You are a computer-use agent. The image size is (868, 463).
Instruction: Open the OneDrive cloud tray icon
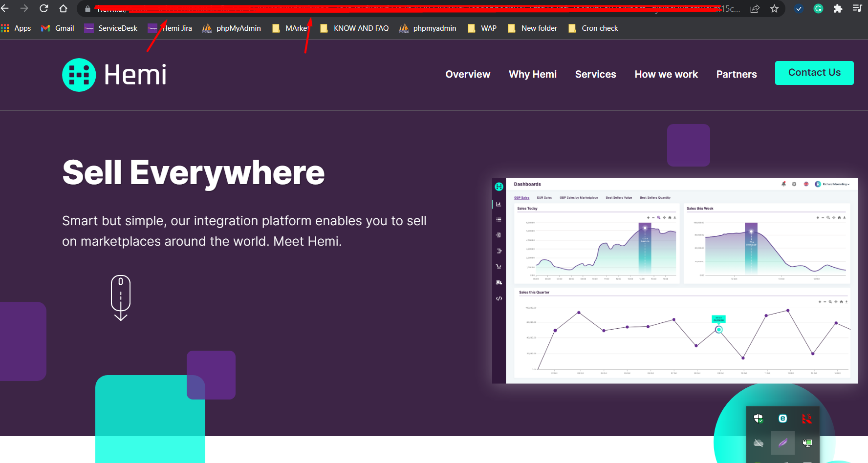pos(759,443)
